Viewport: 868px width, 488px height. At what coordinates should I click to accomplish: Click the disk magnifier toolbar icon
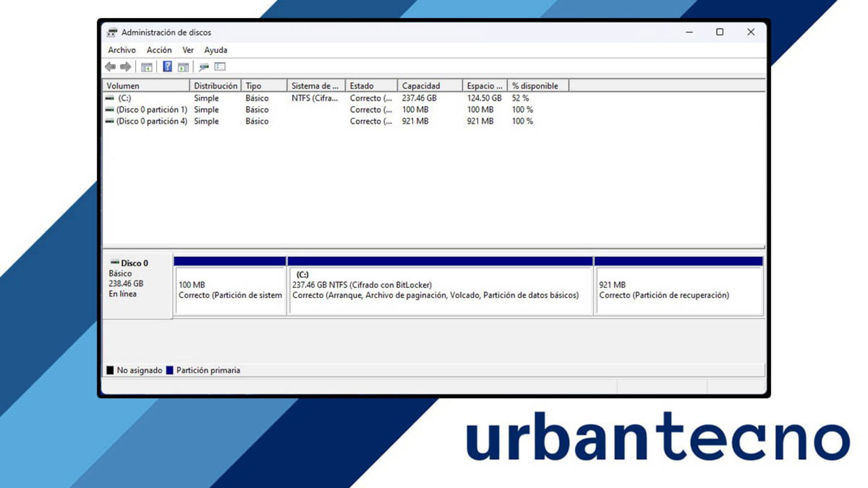tap(204, 66)
